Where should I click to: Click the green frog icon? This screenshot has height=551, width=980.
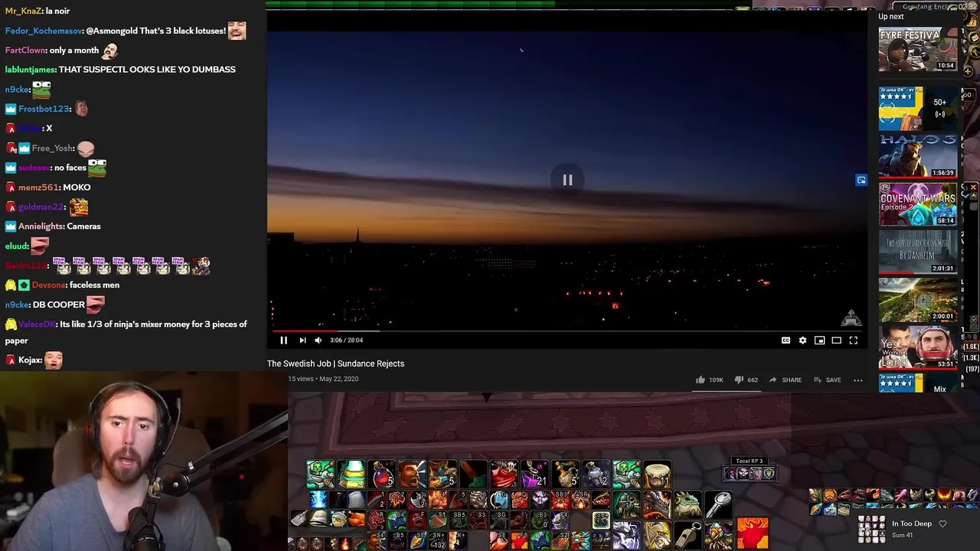click(x=688, y=505)
